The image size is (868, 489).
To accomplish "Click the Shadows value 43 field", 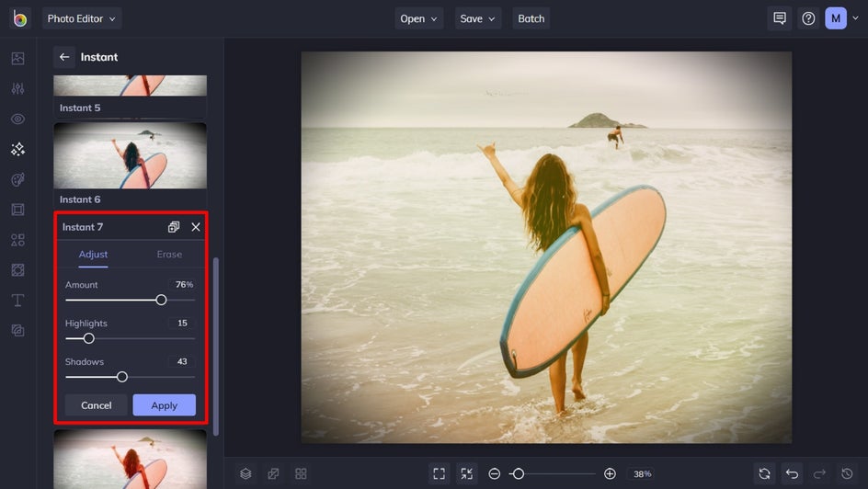I will pyautogui.click(x=182, y=361).
